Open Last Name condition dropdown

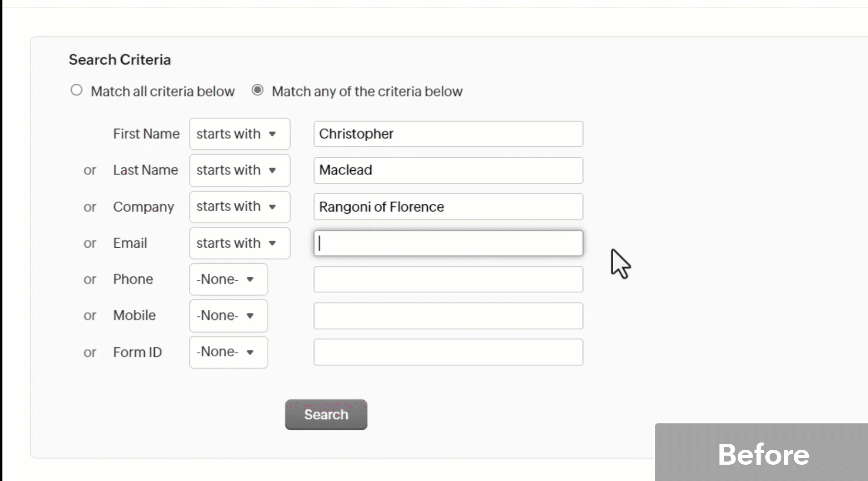pos(239,170)
